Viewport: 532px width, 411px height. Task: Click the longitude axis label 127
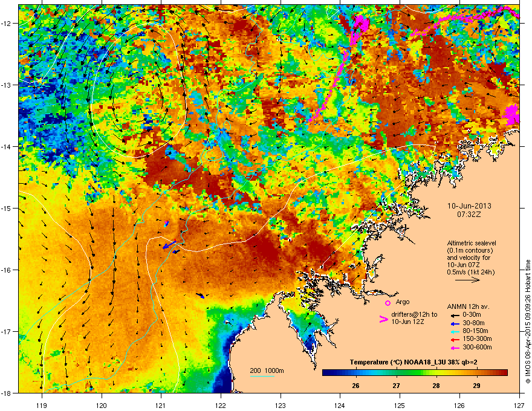[519, 405]
